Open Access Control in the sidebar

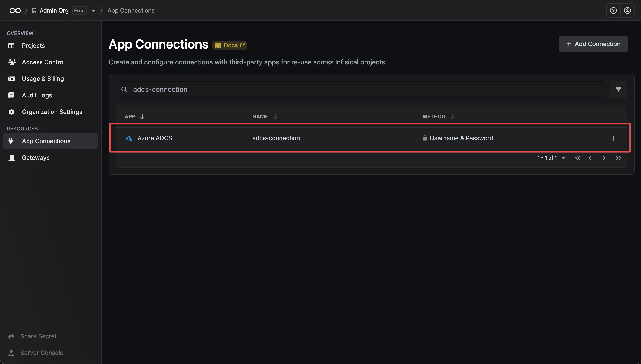[x=50, y=62]
